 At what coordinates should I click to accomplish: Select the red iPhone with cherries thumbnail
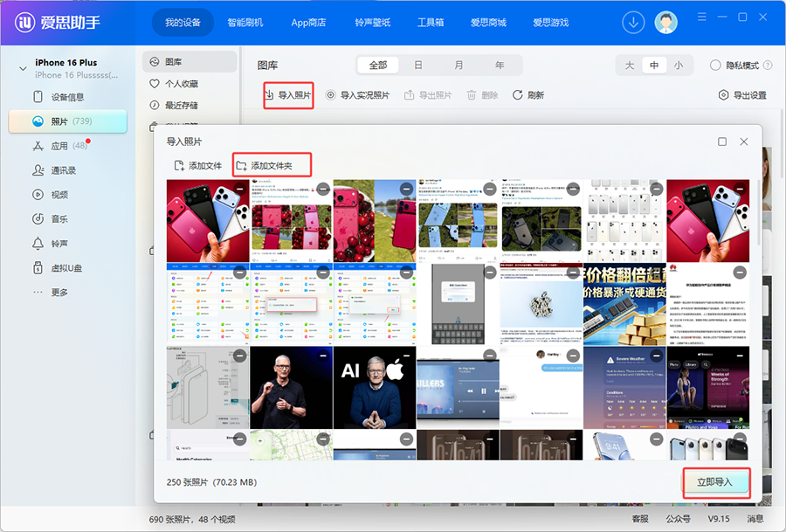coord(375,221)
